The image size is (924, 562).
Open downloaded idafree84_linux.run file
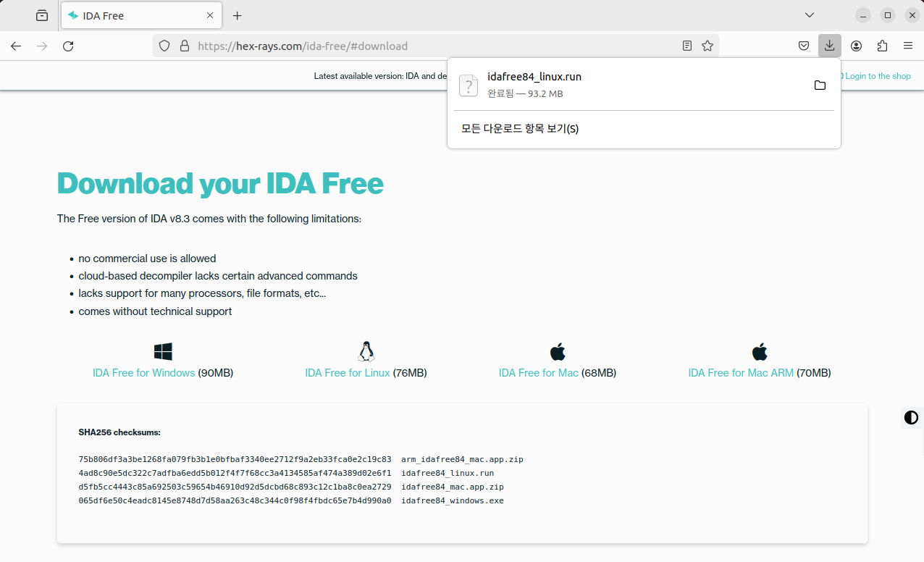626,85
